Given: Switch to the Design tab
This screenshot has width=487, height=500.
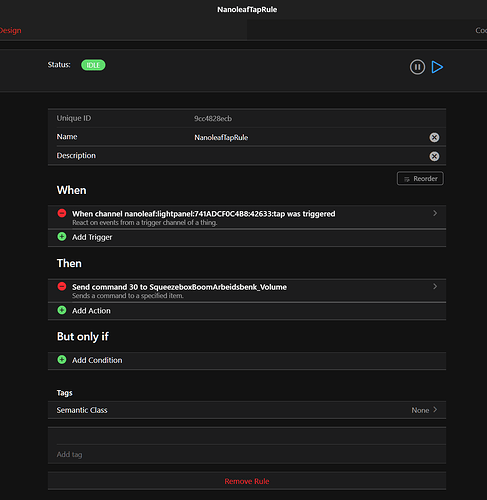Looking at the screenshot, I should click(x=11, y=30).
